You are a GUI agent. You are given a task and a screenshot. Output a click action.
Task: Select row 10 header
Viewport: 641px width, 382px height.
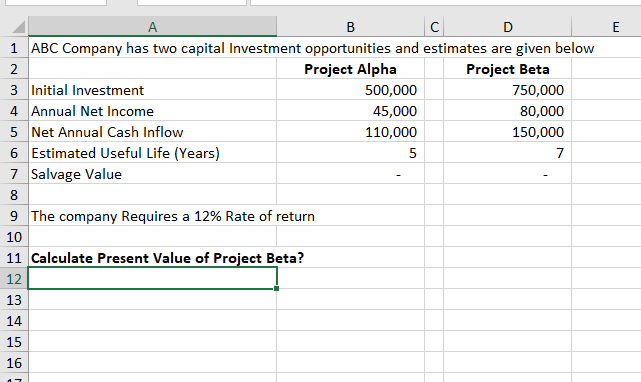(x=14, y=237)
